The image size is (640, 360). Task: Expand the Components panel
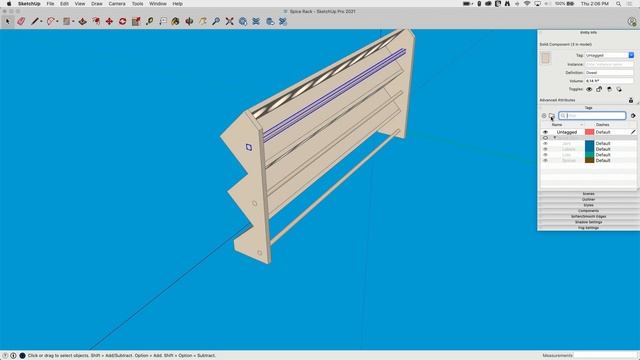(588, 211)
